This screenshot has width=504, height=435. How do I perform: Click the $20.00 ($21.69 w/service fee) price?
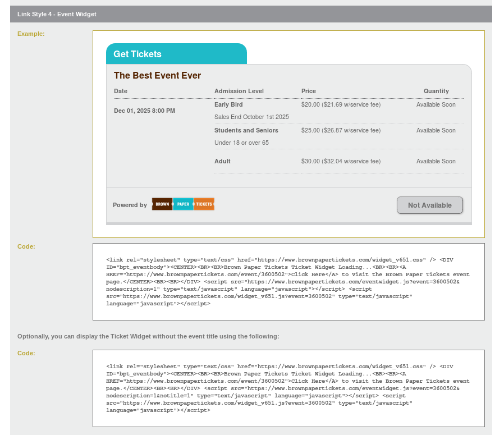[341, 104]
